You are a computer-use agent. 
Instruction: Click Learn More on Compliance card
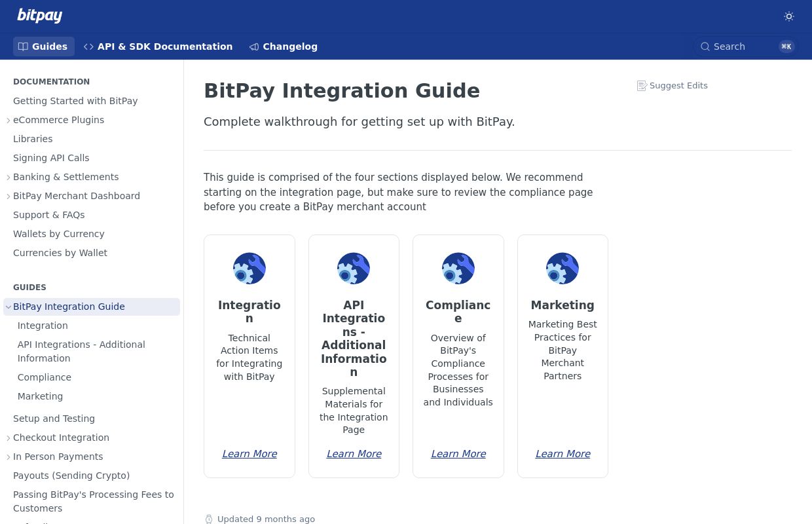pos(458,454)
